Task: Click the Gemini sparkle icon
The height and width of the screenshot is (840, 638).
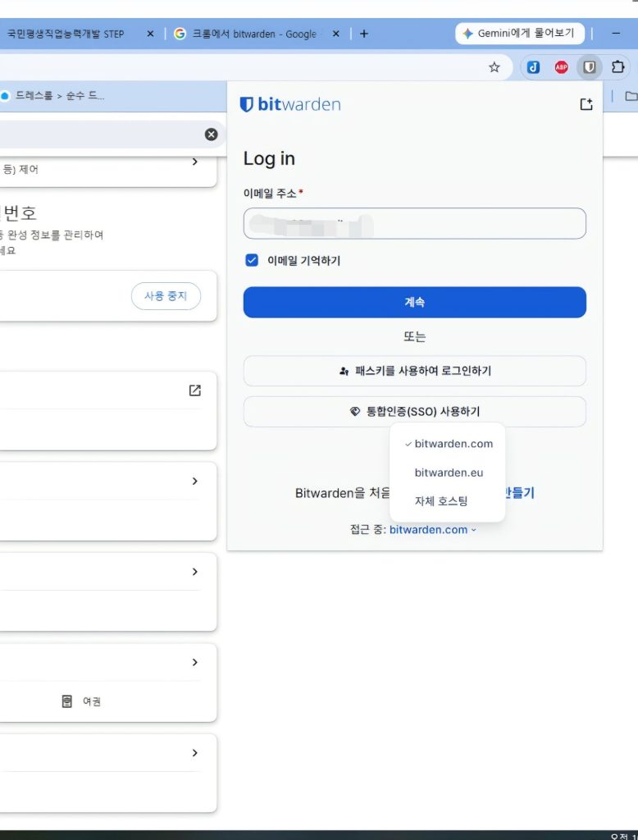Action: pyautogui.click(x=467, y=33)
